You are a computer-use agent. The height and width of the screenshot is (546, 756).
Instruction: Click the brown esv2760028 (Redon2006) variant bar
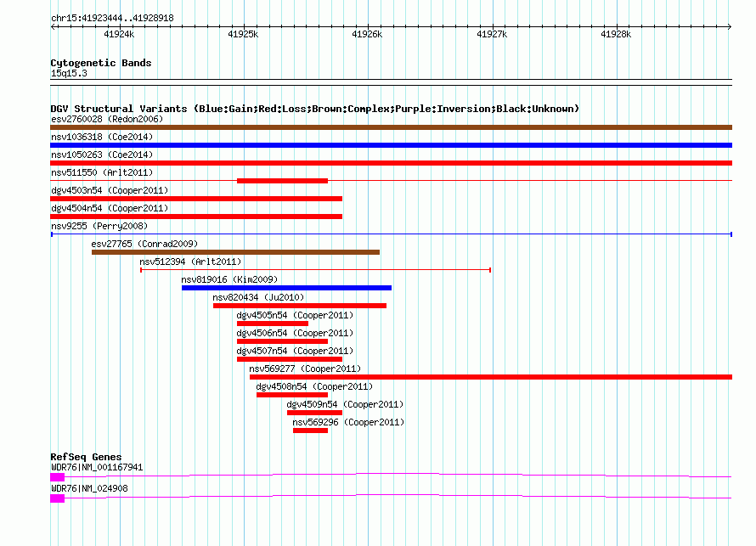pyautogui.click(x=391, y=127)
